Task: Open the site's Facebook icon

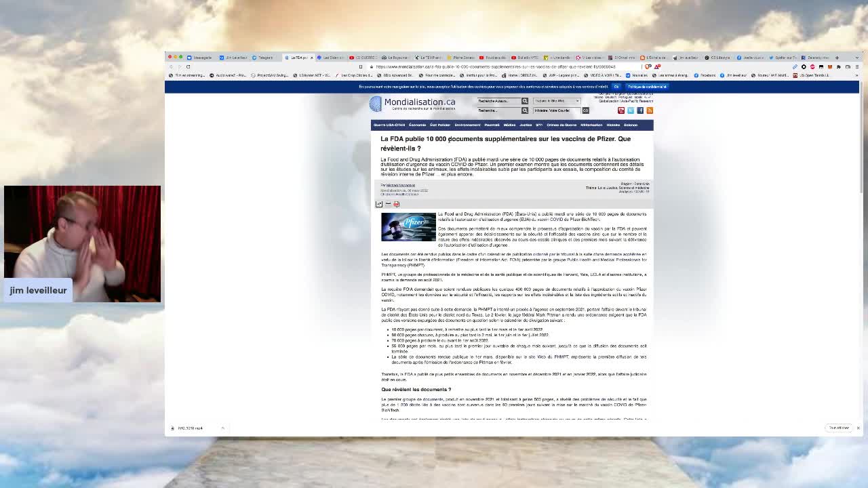Action: point(640,110)
